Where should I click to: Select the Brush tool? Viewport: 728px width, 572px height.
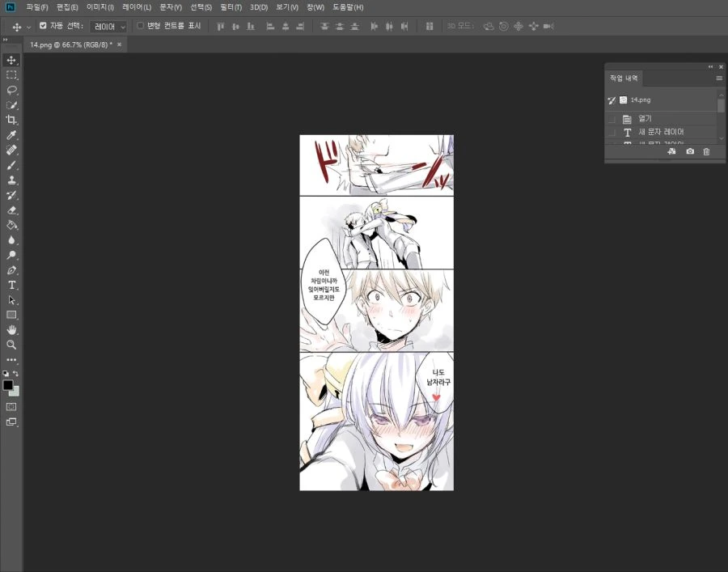pyautogui.click(x=11, y=165)
